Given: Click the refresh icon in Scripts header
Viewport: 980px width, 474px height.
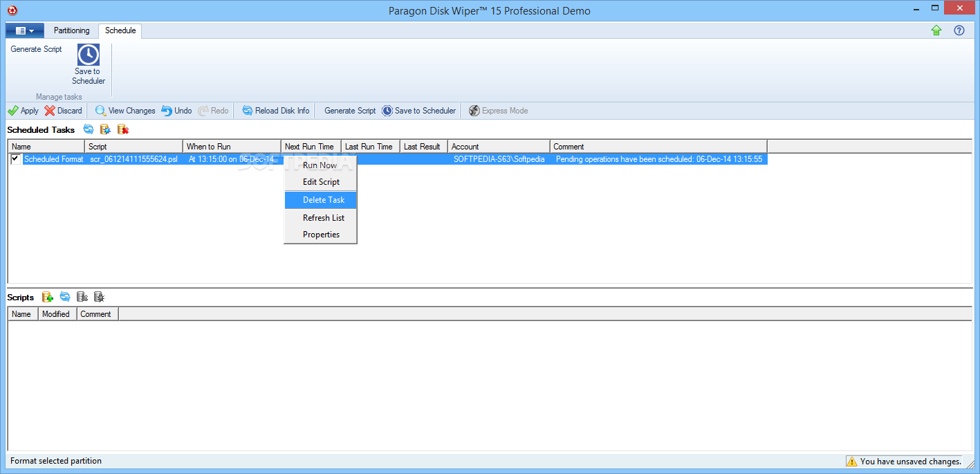Looking at the screenshot, I should pyautogui.click(x=65, y=297).
